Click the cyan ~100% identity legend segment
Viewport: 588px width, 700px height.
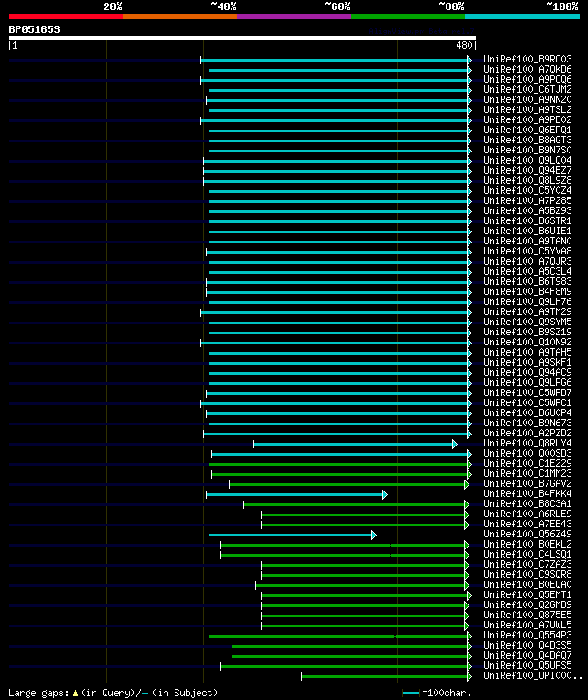522,17
